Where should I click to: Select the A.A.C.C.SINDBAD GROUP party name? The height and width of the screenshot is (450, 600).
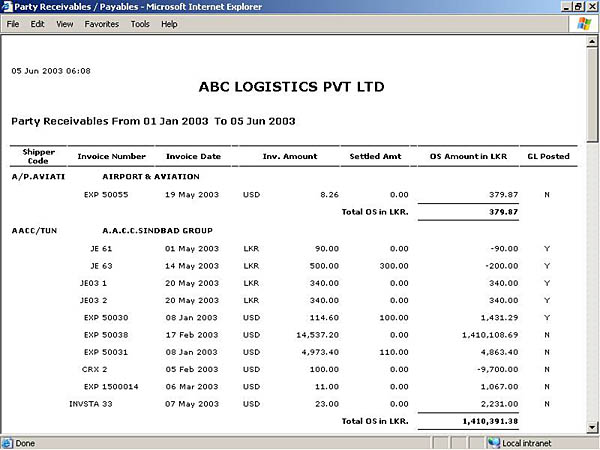coord(157,230)
